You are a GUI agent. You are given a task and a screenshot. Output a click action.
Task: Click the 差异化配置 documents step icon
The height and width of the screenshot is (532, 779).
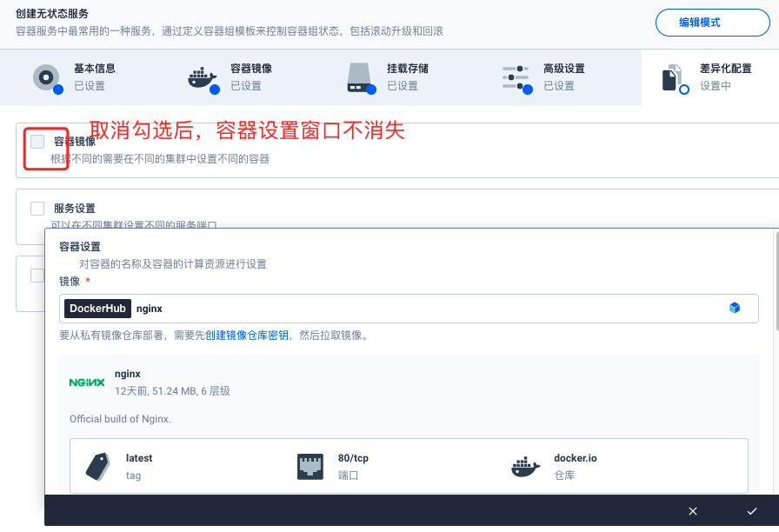[x=673, y=77]
